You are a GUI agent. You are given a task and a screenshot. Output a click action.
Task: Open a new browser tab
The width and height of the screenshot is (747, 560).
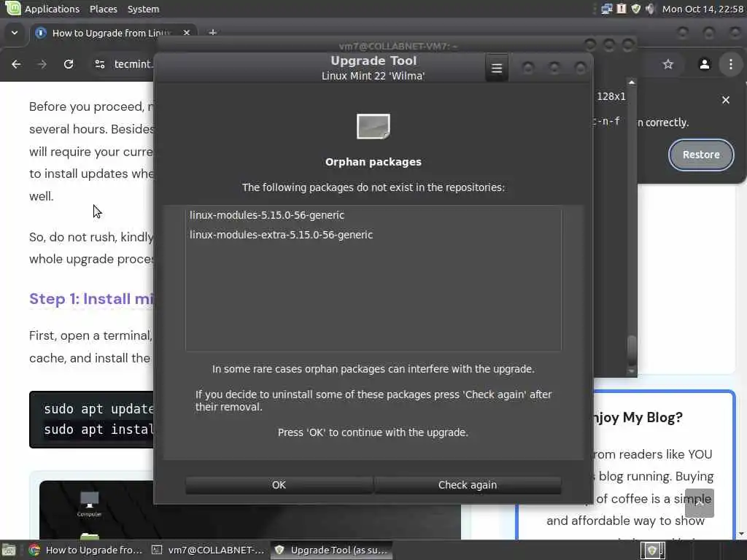[213, 32]
